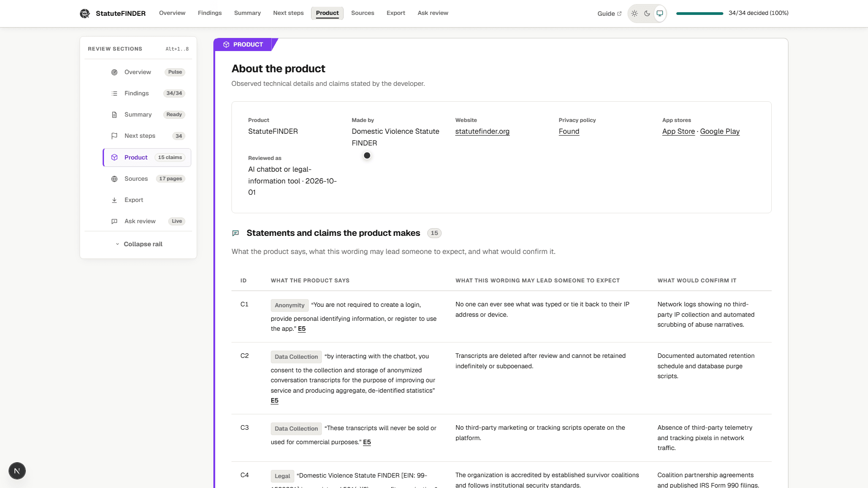Click the 34/34 badge beside Findings
868x488 pixels.
pyautogui.click(x=174, y=94)
